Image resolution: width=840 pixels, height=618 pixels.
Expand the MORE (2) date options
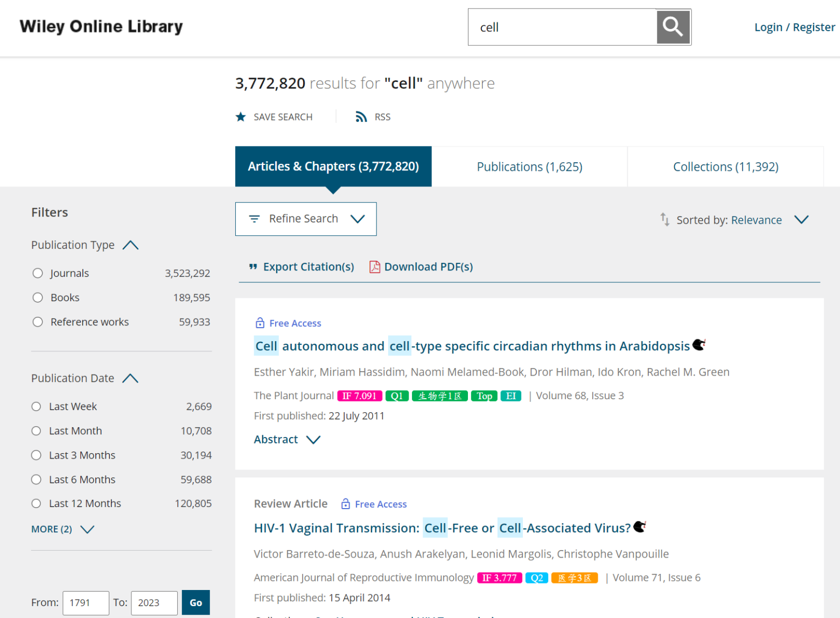pyautogui.click(x=63, y=529)
